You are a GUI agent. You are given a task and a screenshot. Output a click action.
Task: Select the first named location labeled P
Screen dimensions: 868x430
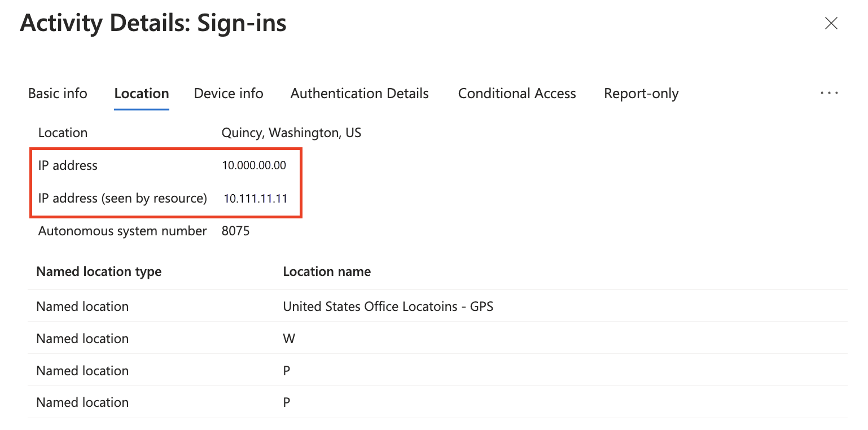[286, 370]
